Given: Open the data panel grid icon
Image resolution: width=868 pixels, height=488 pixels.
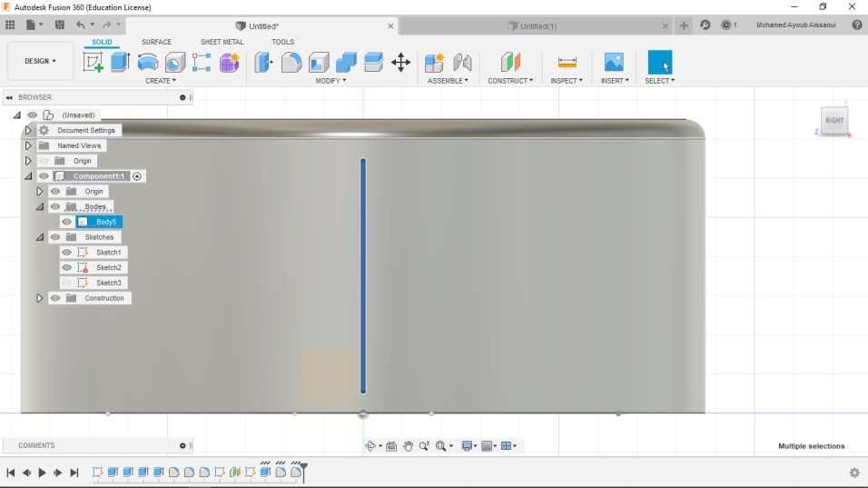Looking at the screenshot, I should (x=10, y=25).
